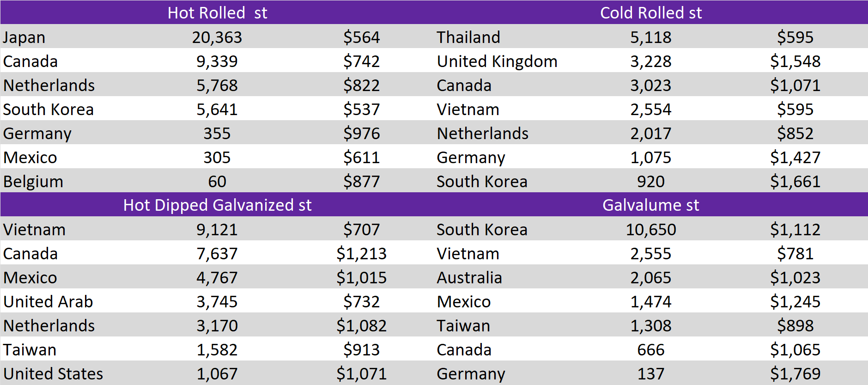
Task: Click the United Arab country cell
Action: coord(48,301)
